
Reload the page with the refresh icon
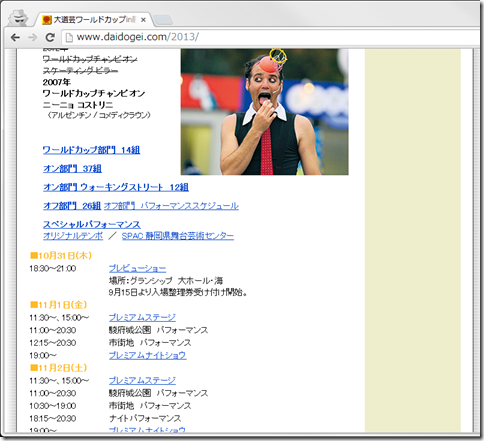click(x=50, y=37)
